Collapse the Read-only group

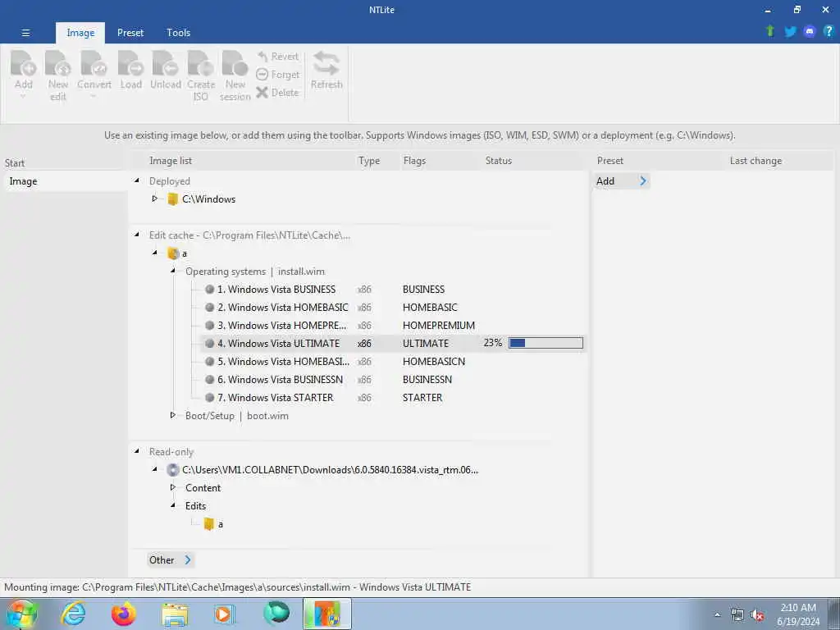(137, 451)
